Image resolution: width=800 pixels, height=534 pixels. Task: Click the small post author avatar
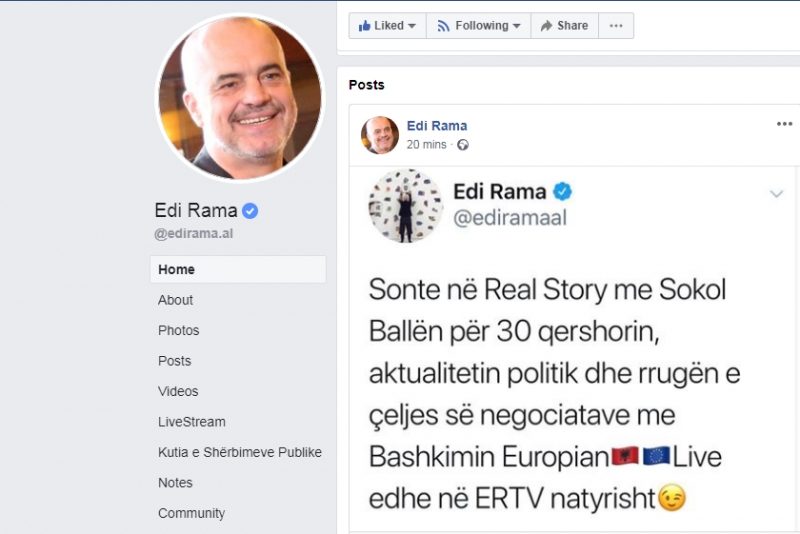(380, 135)
